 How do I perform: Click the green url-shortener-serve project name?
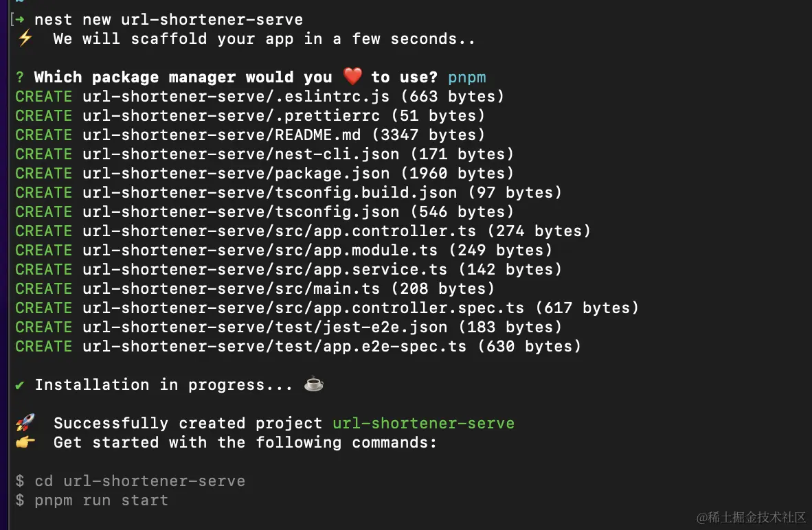(x=423, y=423)
